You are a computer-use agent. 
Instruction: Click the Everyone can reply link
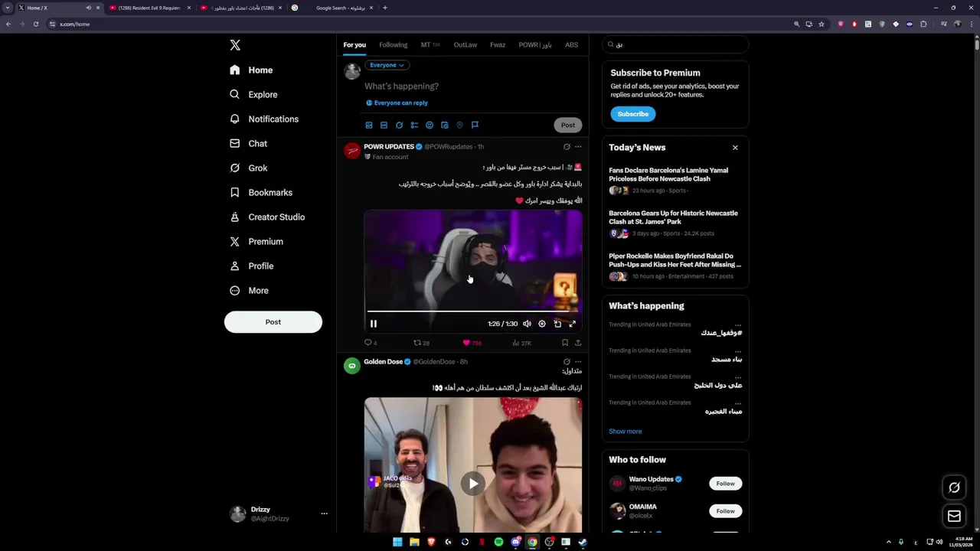tap(397, 103)
